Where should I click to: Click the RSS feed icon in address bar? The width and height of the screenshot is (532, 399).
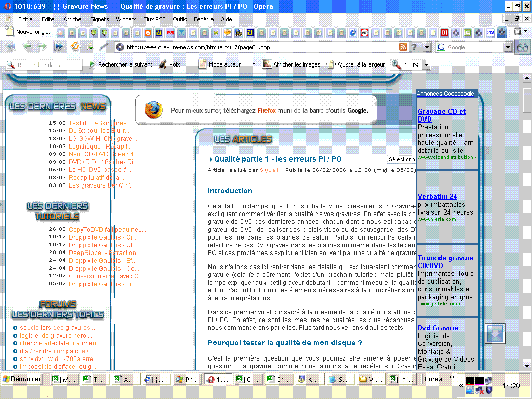pyautogui.click(x=403, y=47)
